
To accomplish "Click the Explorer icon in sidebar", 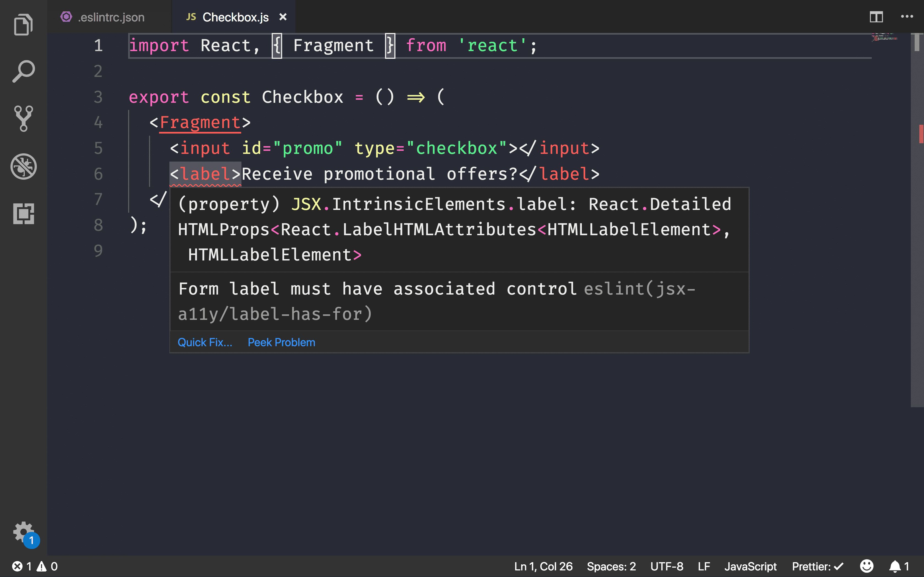I will pyautogui.click(x=23, y=25).
